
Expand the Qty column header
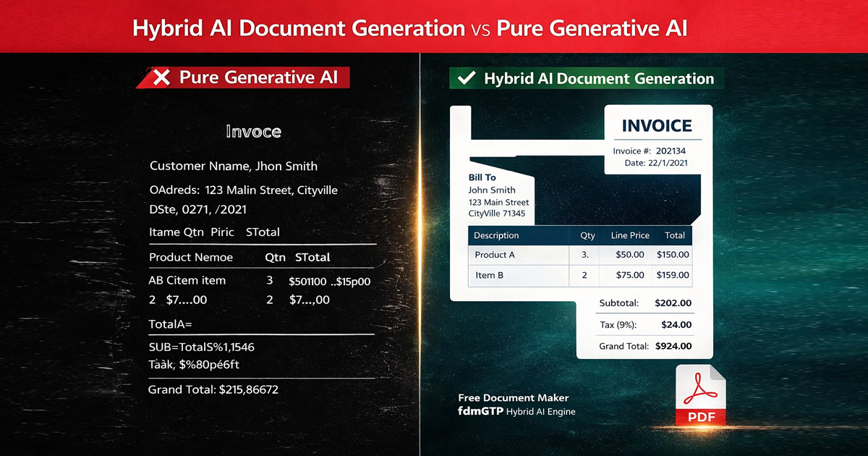coord(587,235)
